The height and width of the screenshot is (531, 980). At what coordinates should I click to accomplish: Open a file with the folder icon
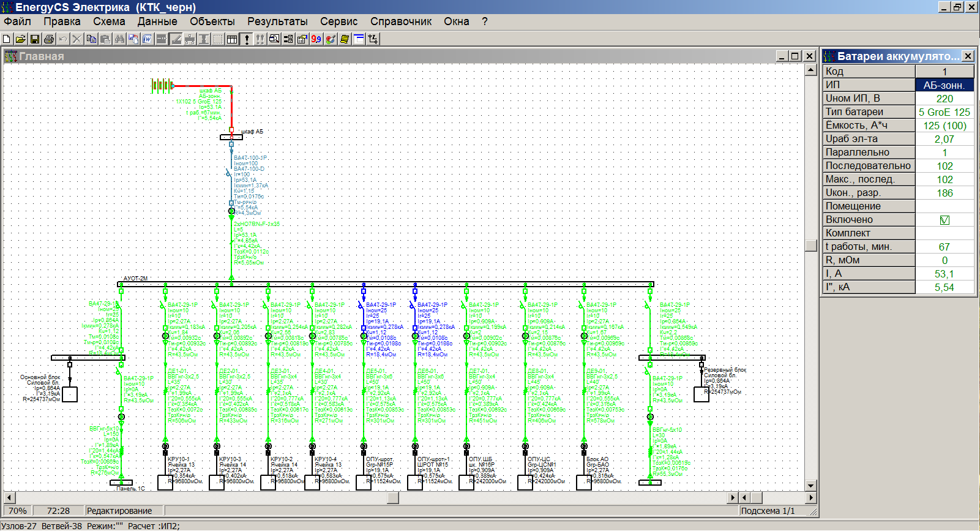(x=20, y=39)
